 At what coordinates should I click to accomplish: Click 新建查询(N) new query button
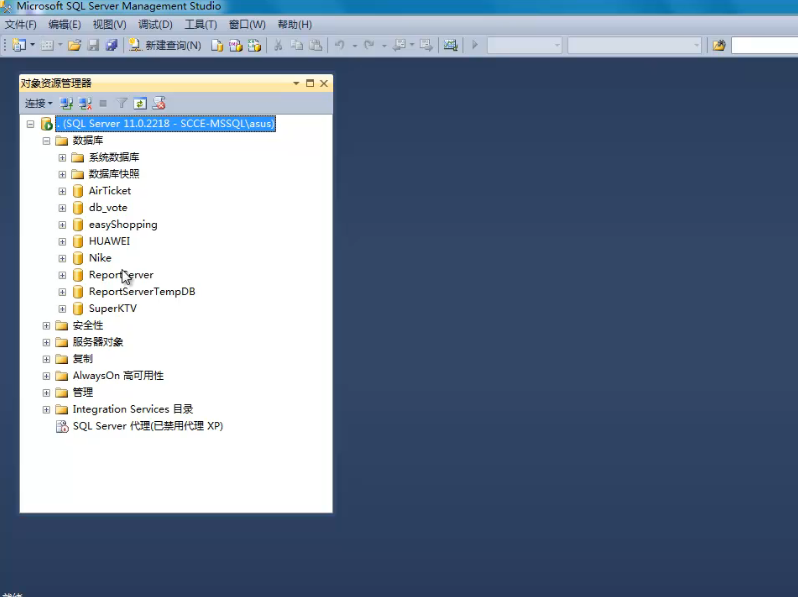click(x=165, y=45)
